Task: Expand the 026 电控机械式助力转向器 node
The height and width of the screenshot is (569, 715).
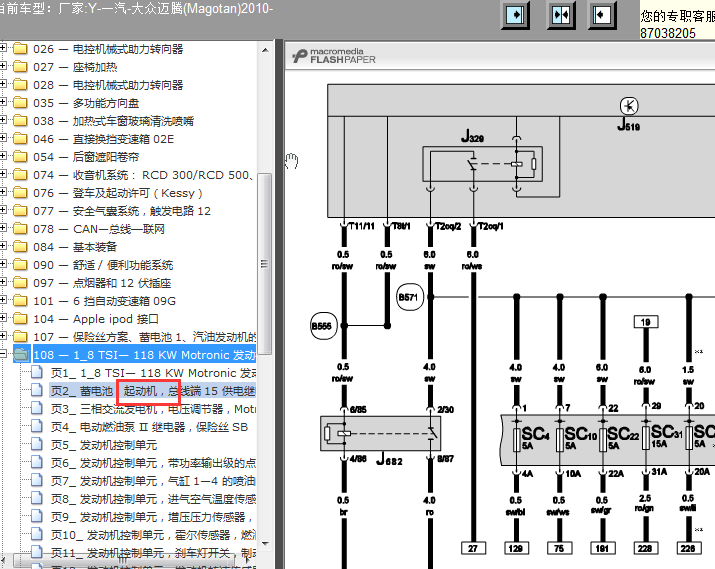Action: pyautogui.click(x=3, y=48)
